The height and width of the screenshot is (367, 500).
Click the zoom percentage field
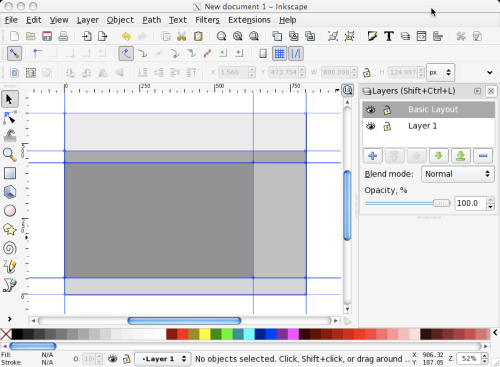pyautogui.click(x=469, y=359)
